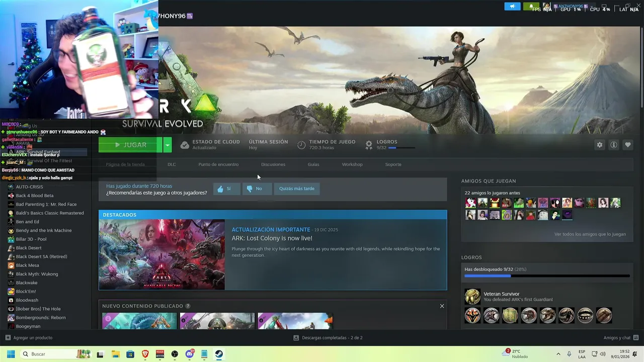
Task: Open ARK: Lost Colony featured news image
Action: pos(162,254)
